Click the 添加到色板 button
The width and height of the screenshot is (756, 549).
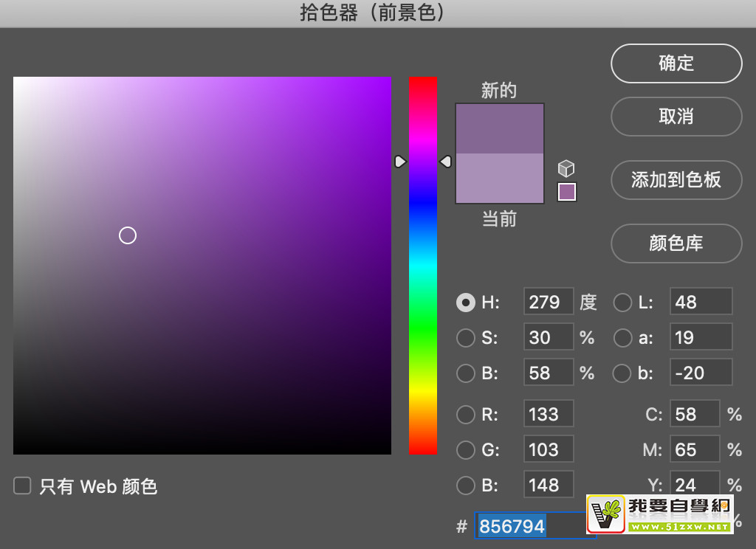676,180
